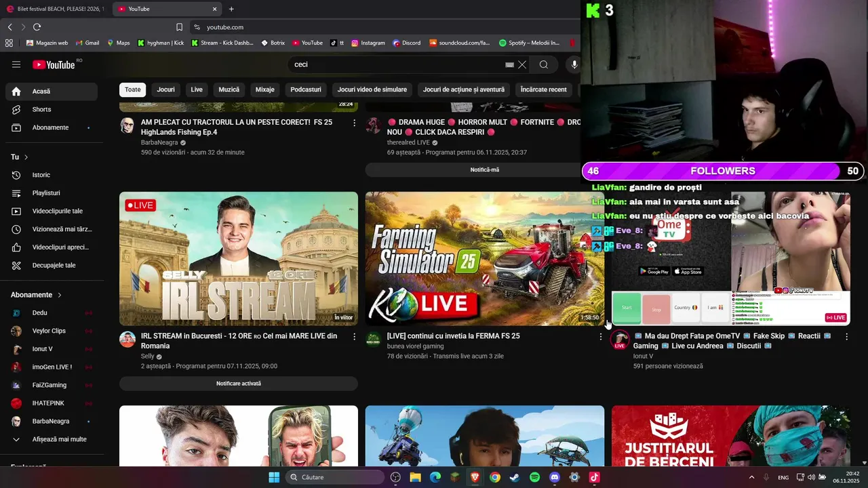
Task: Open the IHATEPINK subscription
Action: [52, 403]
